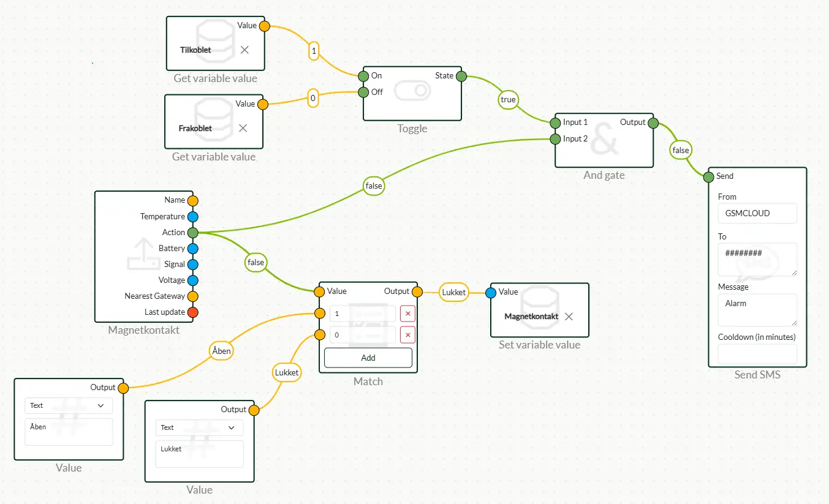Click the And gate Output port
The image size is (829, 504).
tap(653, 122)
